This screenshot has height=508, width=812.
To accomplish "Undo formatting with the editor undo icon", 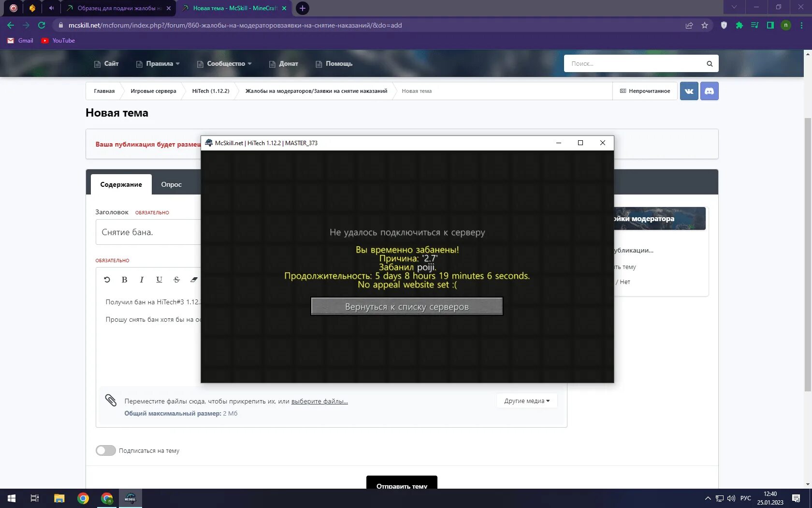I will (107, 280).
